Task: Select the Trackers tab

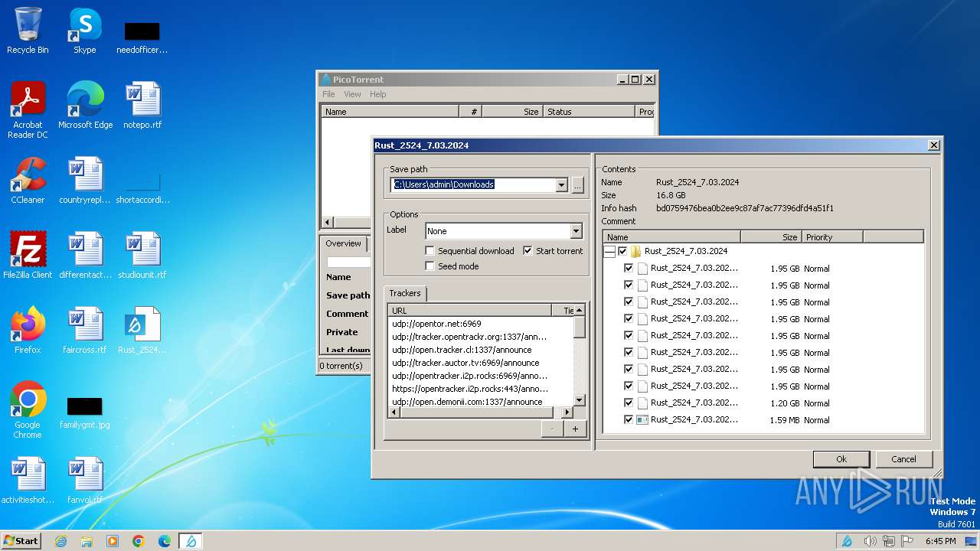Action: tap(405, 293)
